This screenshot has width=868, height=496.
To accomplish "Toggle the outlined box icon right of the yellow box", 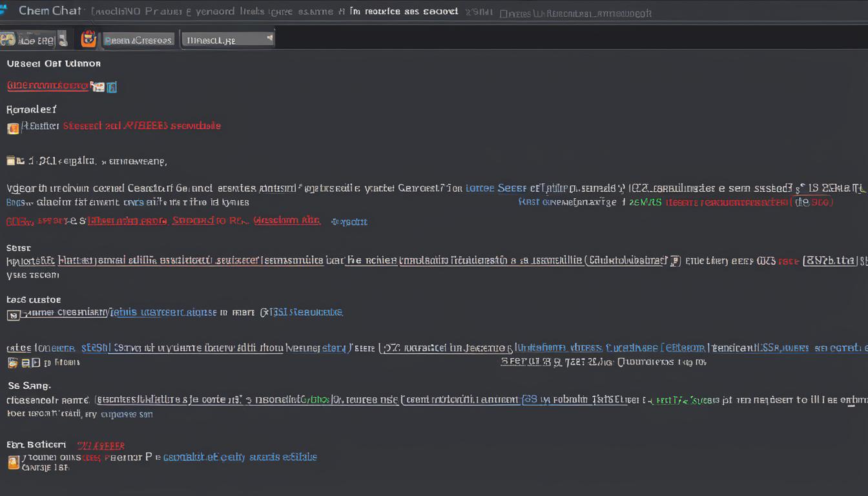I will tap(36, 363).
